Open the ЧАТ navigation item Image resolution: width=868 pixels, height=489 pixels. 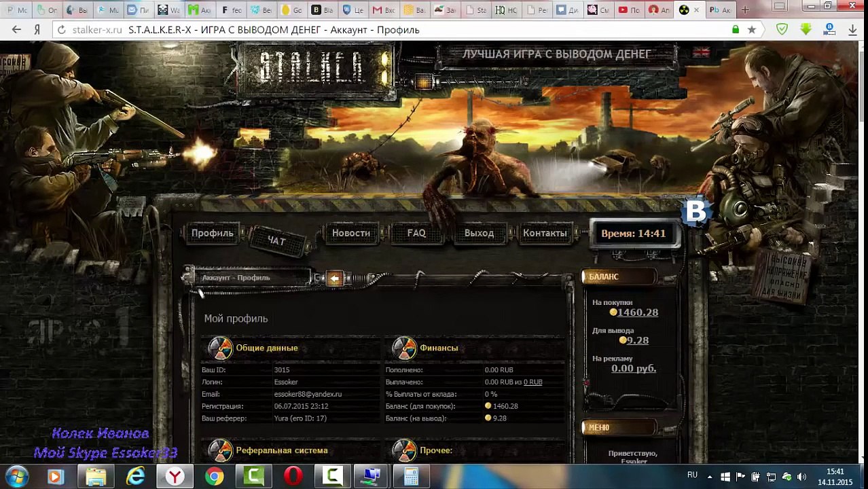[276, 240]
